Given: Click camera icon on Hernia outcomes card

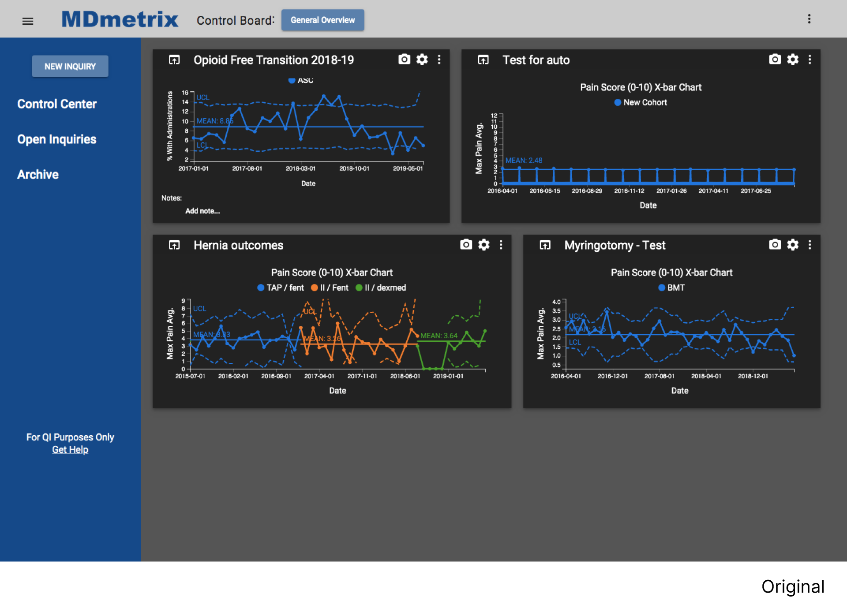Looking at the screenshot, I should (x=466, y=245).
